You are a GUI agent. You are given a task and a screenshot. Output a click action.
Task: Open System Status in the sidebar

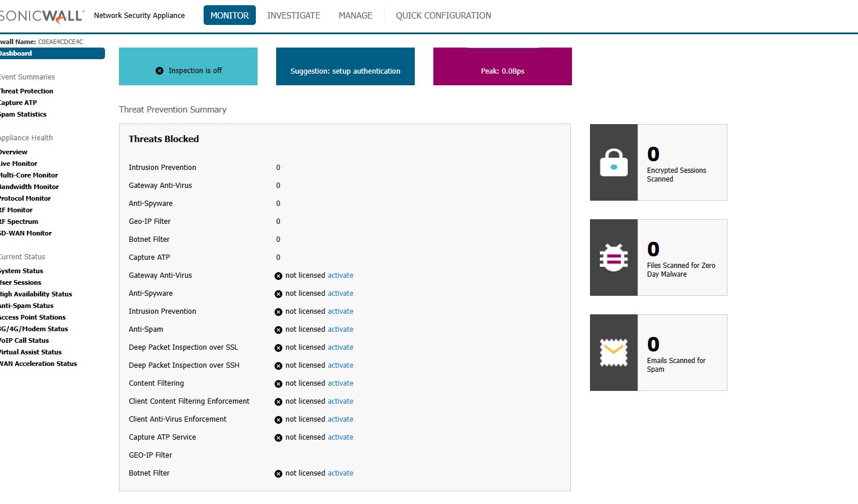point(21,271)
